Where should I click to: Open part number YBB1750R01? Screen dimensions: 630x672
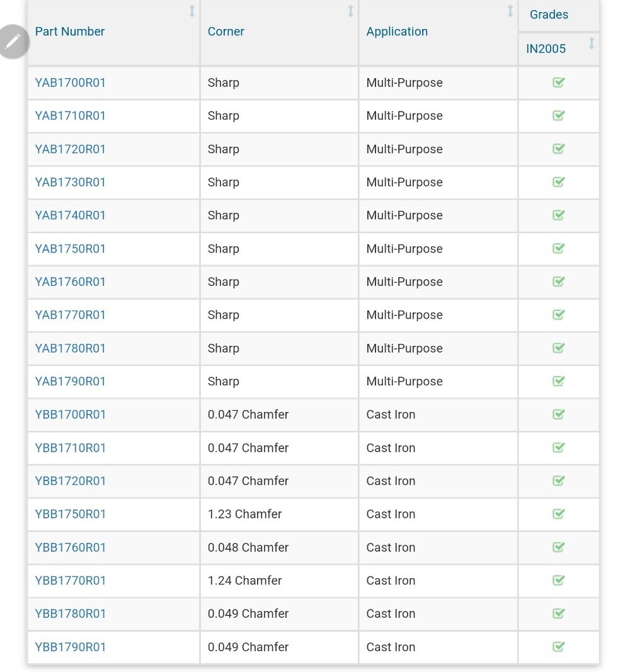[x=71, y=514]
